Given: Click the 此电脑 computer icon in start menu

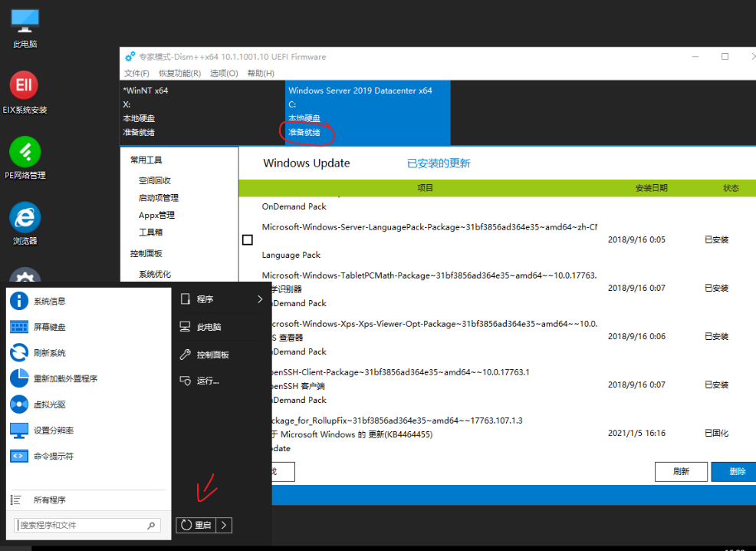Looking at the screenshot, I should [185, 327].
